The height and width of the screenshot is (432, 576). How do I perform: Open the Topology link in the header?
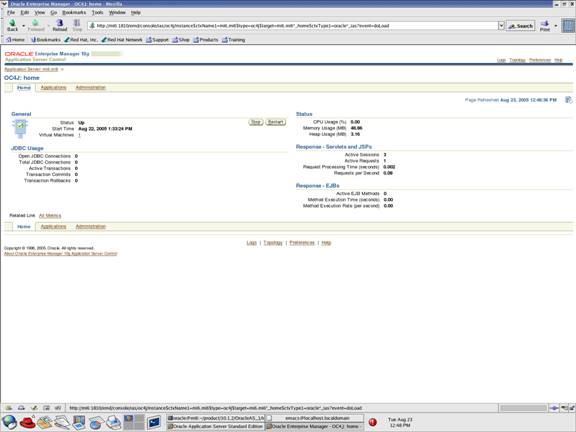(517, 60)
